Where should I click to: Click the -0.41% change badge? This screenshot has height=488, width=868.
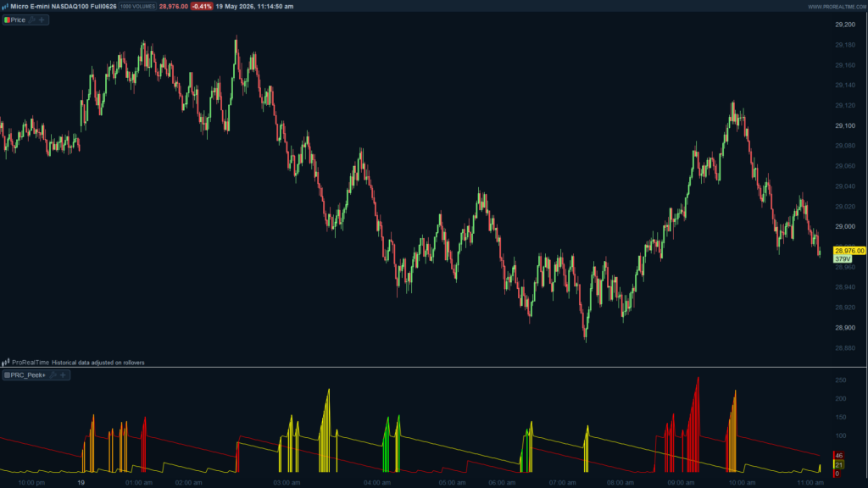(202, 7)
